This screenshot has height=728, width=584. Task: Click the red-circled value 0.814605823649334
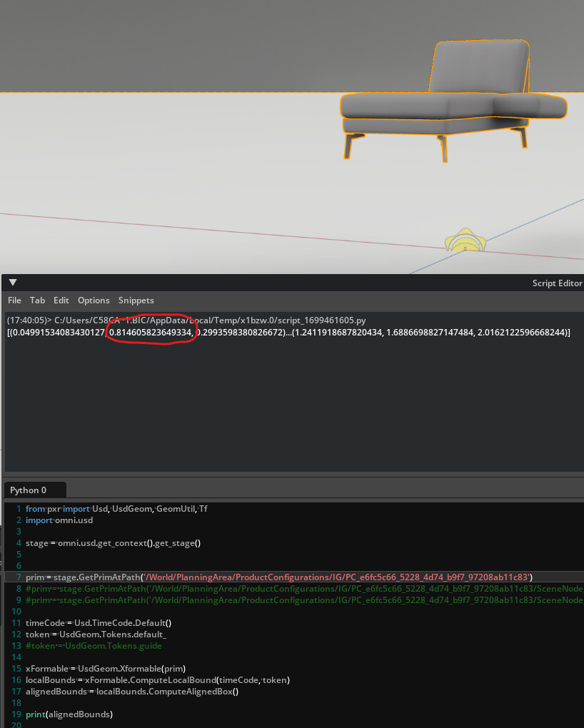148,332
